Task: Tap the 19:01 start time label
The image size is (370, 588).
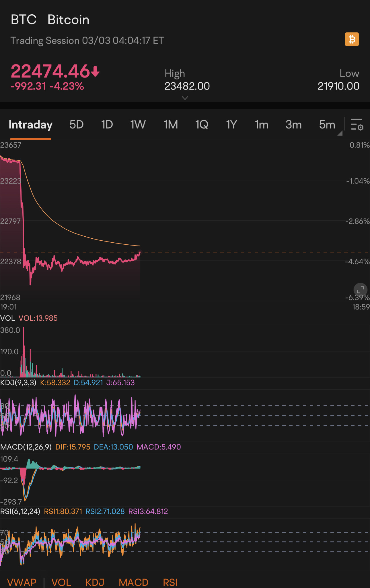Action: click(x=9, y=307)
